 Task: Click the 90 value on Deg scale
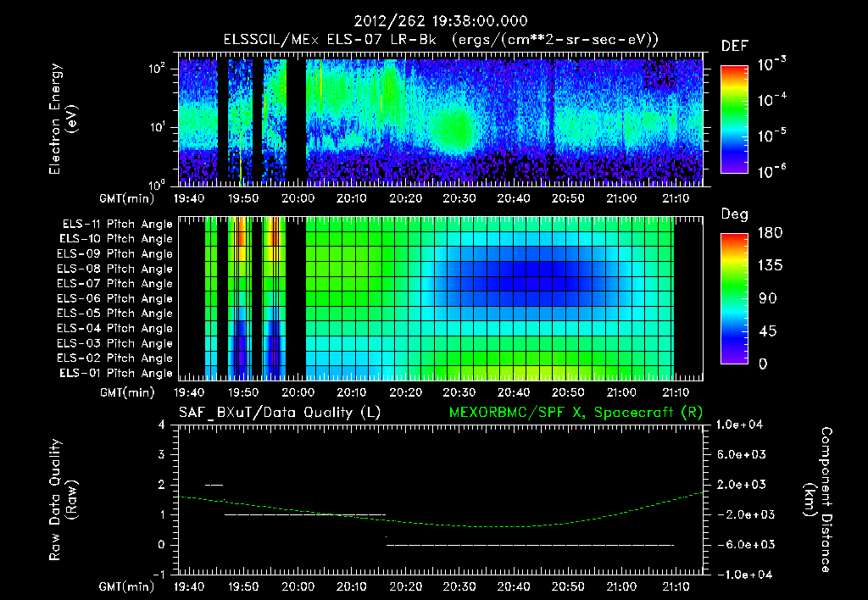click(x=767, y=298)
